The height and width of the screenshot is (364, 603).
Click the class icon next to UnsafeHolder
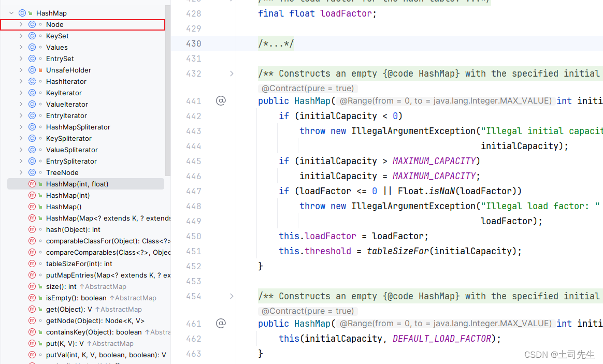32,70
